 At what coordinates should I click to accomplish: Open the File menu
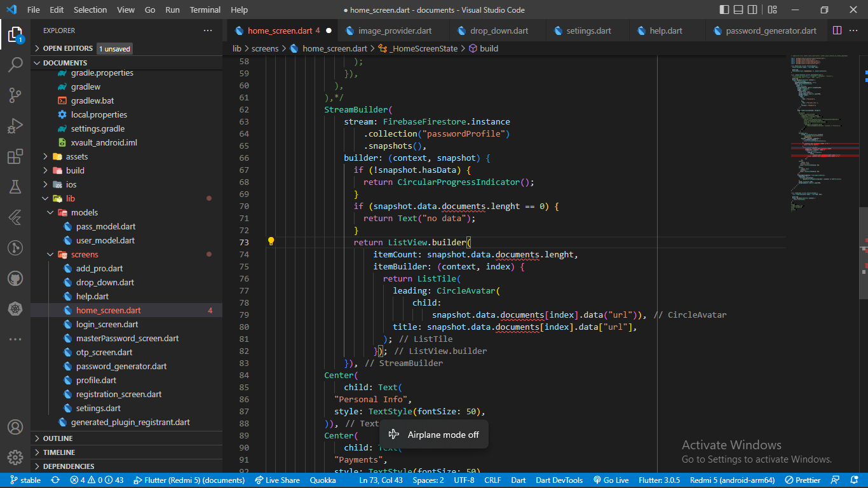point(34,10)
